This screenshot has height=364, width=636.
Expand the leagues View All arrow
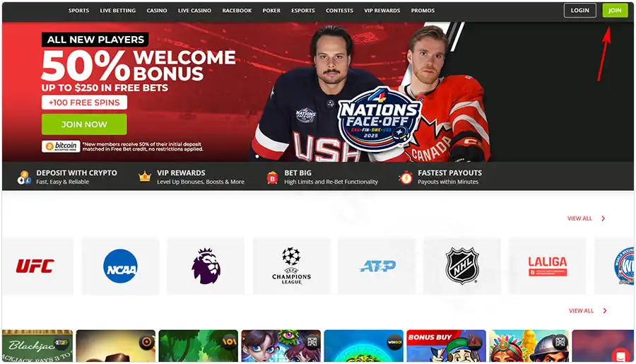click(603, 218)
